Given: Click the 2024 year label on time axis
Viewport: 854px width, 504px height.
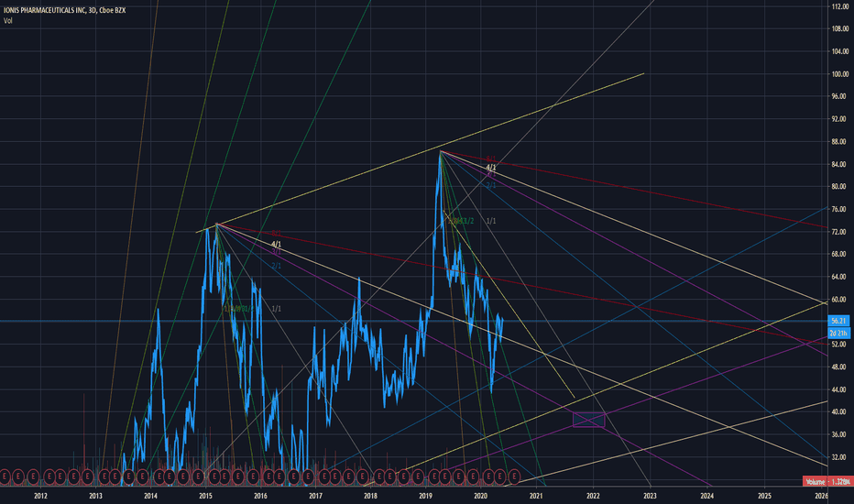Looking at the screenshot, I should tap(707, 496).
